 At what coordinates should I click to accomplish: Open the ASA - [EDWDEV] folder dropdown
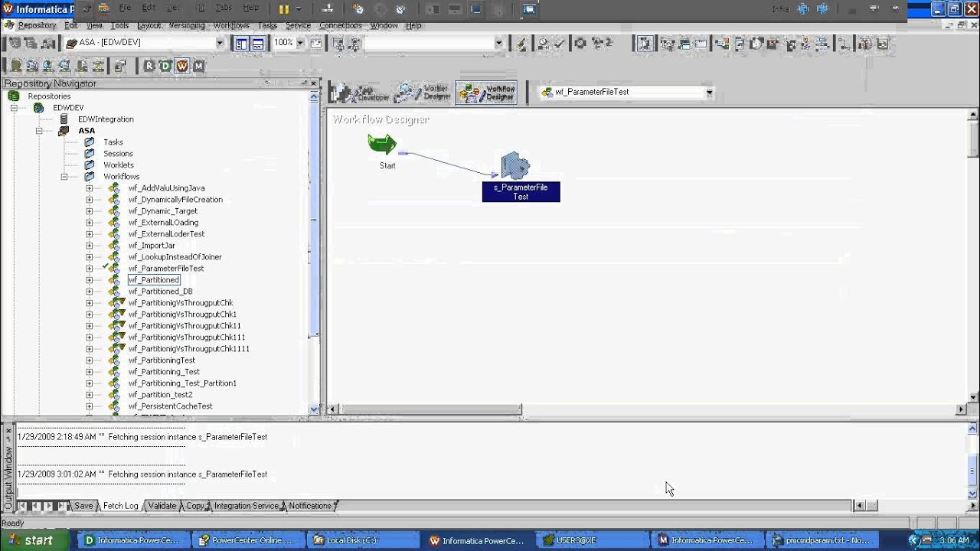[220, 43]
